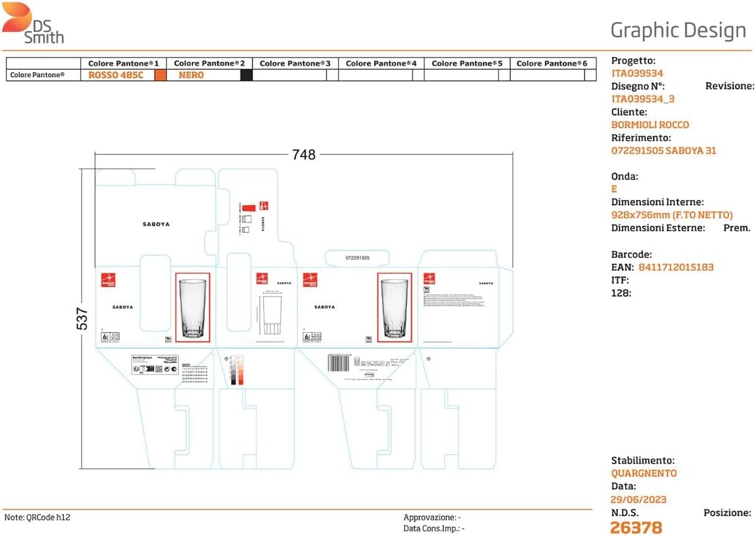Click the EAN number 8411712015183
Viewport: 756px width, 536px height.
[x=676, y=267]
